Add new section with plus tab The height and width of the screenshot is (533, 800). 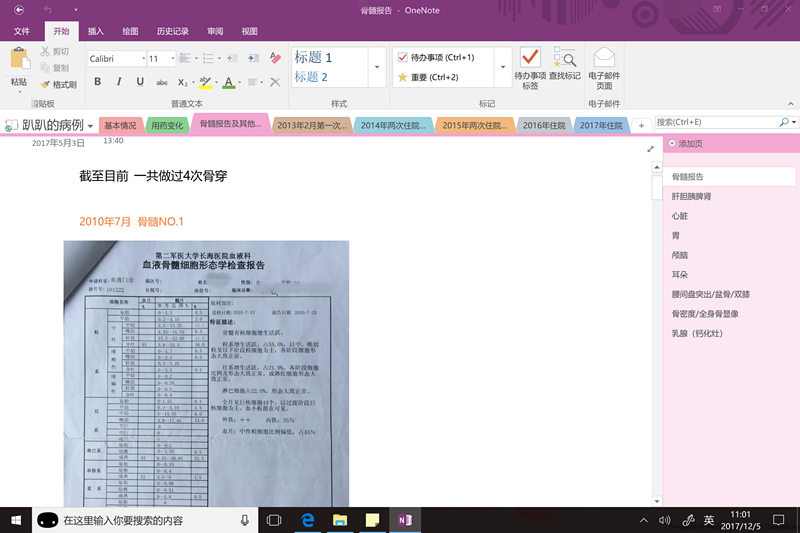click(641, 125)
